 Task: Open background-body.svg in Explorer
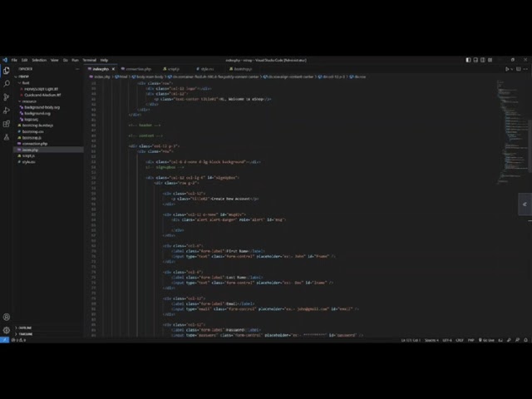point(42,107)
